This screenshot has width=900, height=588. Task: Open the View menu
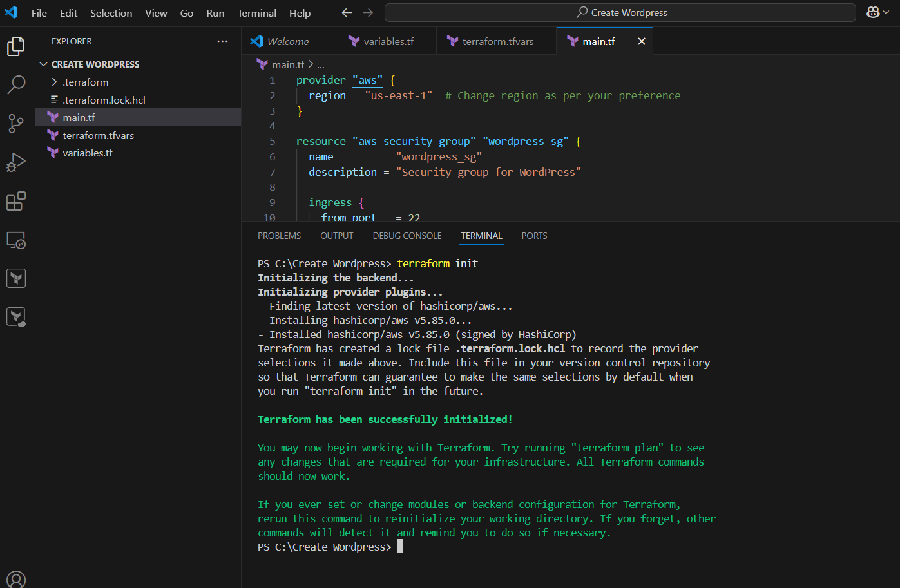[x=156, y=13]
